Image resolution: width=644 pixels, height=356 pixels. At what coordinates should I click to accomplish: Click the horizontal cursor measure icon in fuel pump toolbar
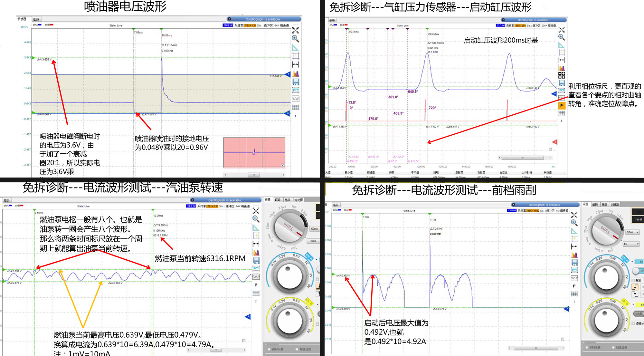point(256,244)
